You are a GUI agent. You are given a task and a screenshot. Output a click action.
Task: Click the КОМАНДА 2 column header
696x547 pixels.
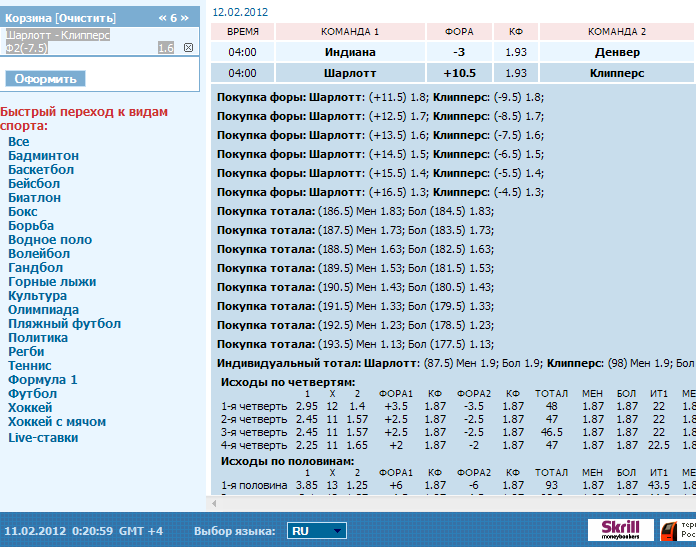click(617, 32)
